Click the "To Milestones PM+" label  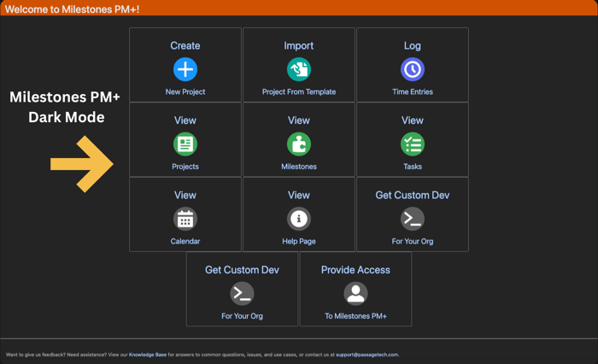tap(356, 316)
